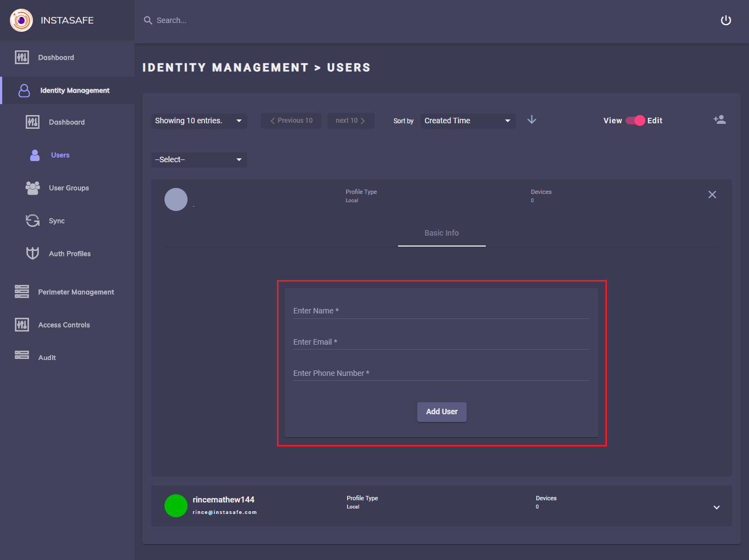Screen dimensions: 749x560
Task: Click the User Groups icon
Action: pyautogui.click(x=33, y=188)
